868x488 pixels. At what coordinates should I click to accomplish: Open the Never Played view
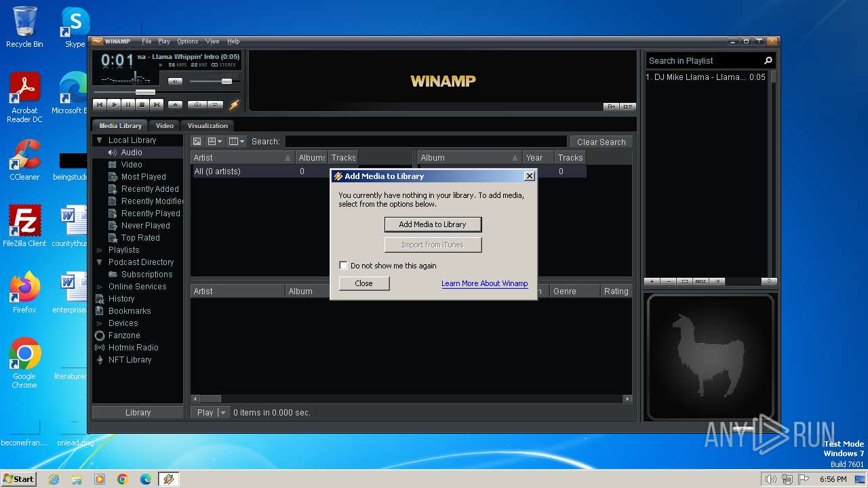(x=145, y=226)
